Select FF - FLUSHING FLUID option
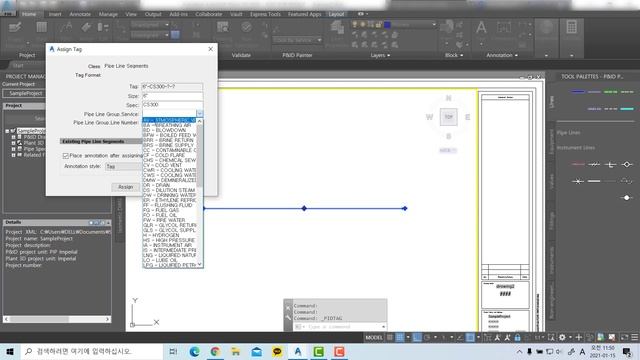The image size is (640, 360). 169,205
